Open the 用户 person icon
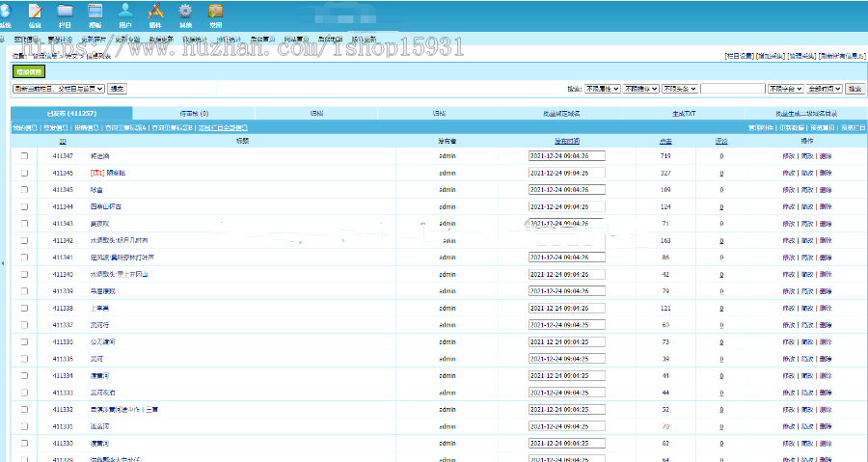Viewport: 868px width, 462px height. point(125,15)
